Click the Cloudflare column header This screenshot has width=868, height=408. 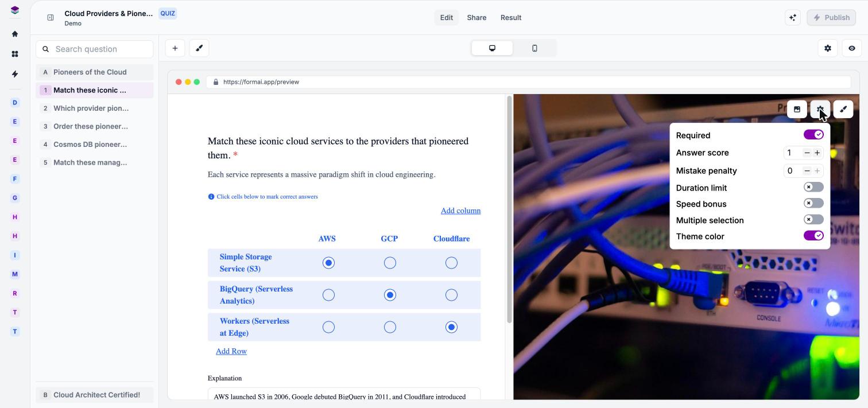(451, 239)
